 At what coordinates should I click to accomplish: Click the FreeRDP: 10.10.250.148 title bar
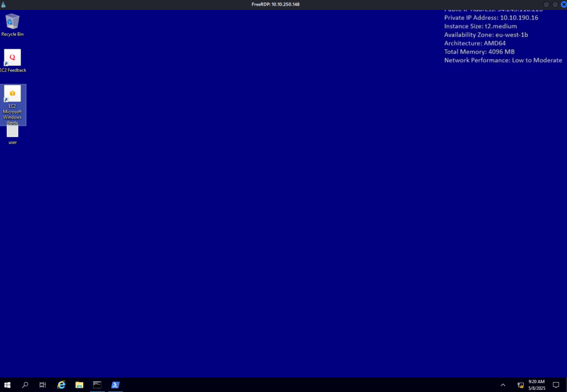275,4
